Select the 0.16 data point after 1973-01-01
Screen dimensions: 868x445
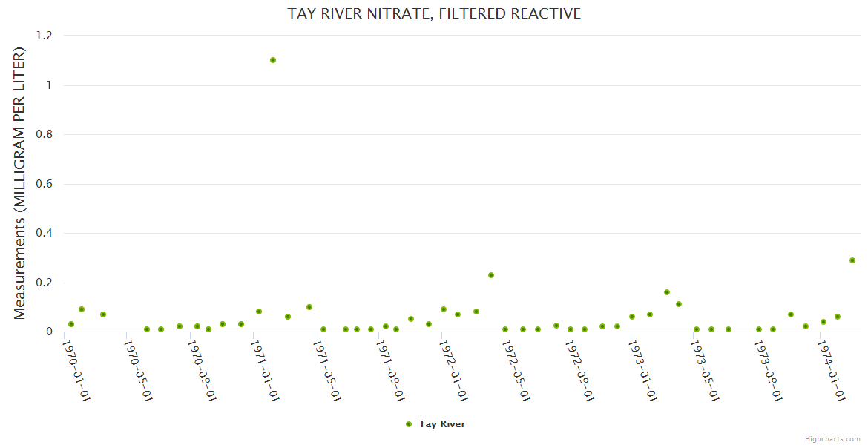667,292
